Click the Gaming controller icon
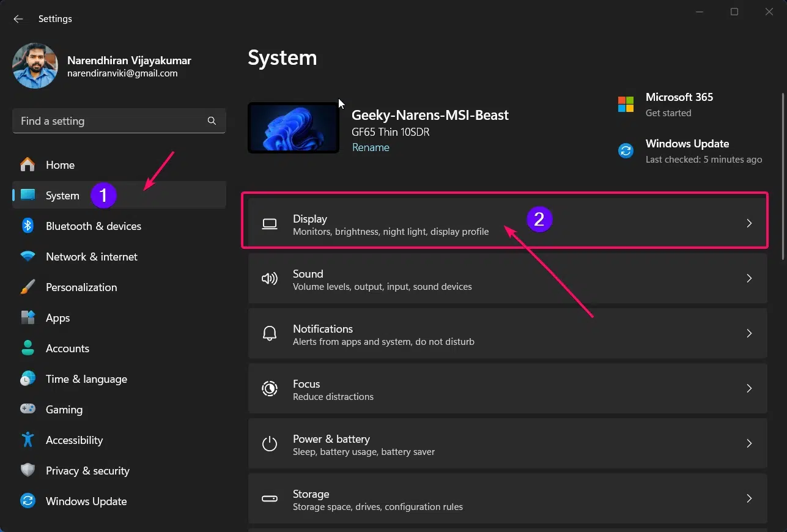The width and height of the screenshot is (787, 532). 28,408
